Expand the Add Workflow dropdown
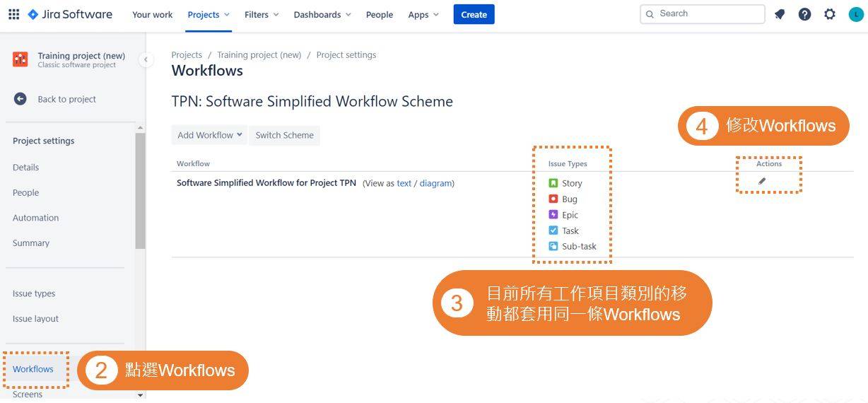This screenshot has height=403, width=868. coord(209,135)
